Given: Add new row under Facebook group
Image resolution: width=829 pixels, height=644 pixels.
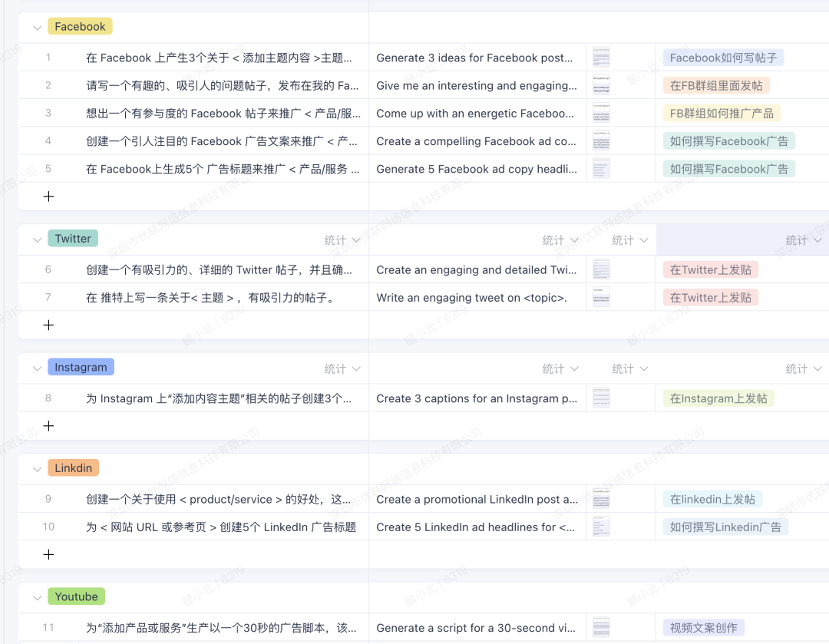Looking at the screenshot, I should (48, 197).
